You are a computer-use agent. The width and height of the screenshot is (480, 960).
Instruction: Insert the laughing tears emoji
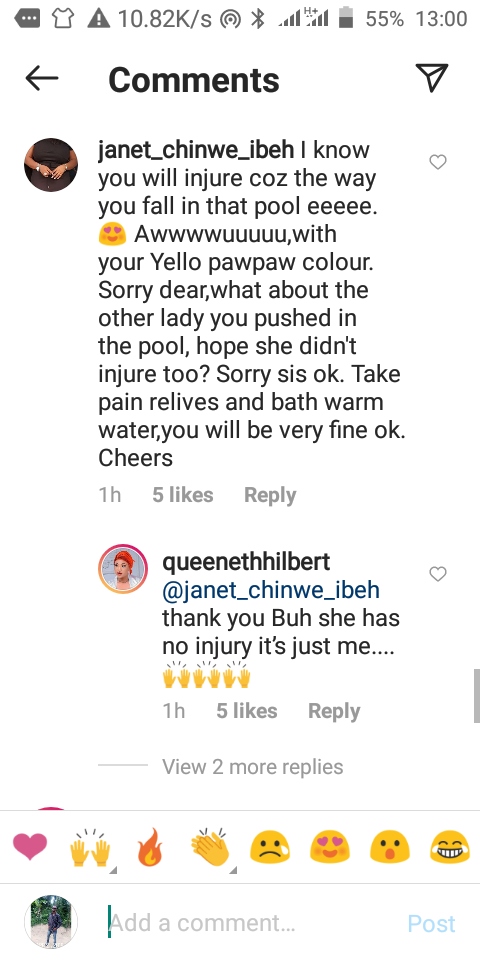(x=450, y=849)
